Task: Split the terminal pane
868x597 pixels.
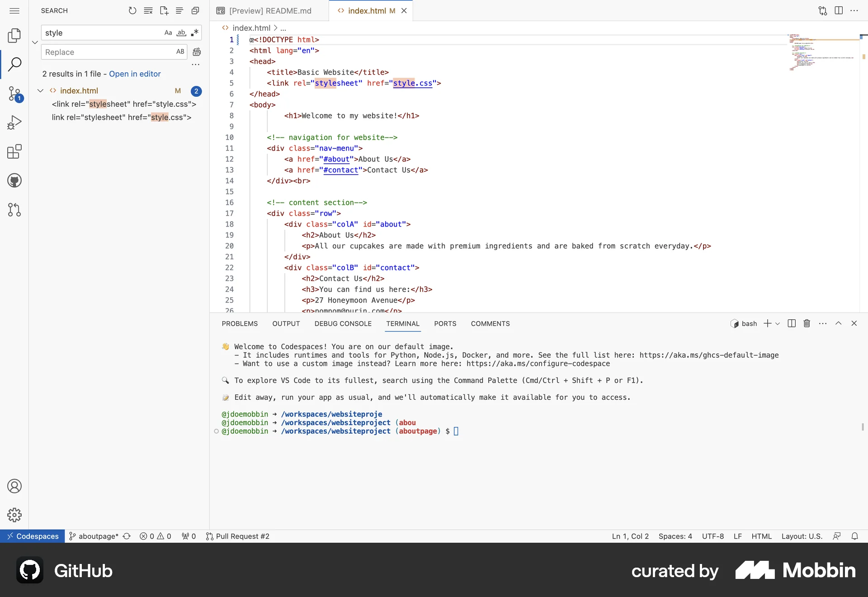Action: coord(791,323)
